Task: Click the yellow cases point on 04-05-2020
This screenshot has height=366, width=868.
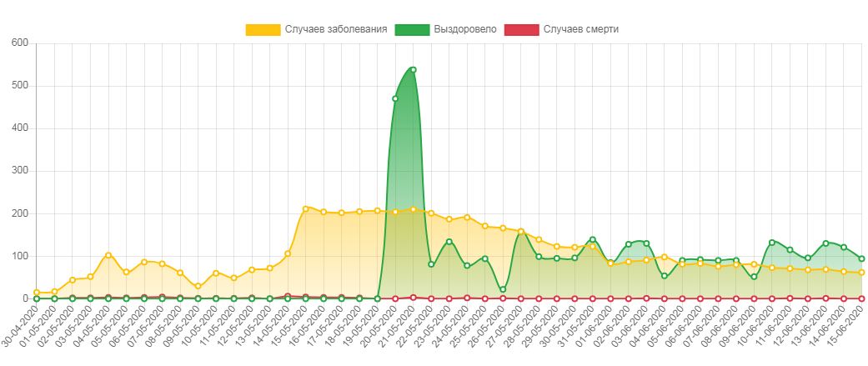Action: [108, 255]
